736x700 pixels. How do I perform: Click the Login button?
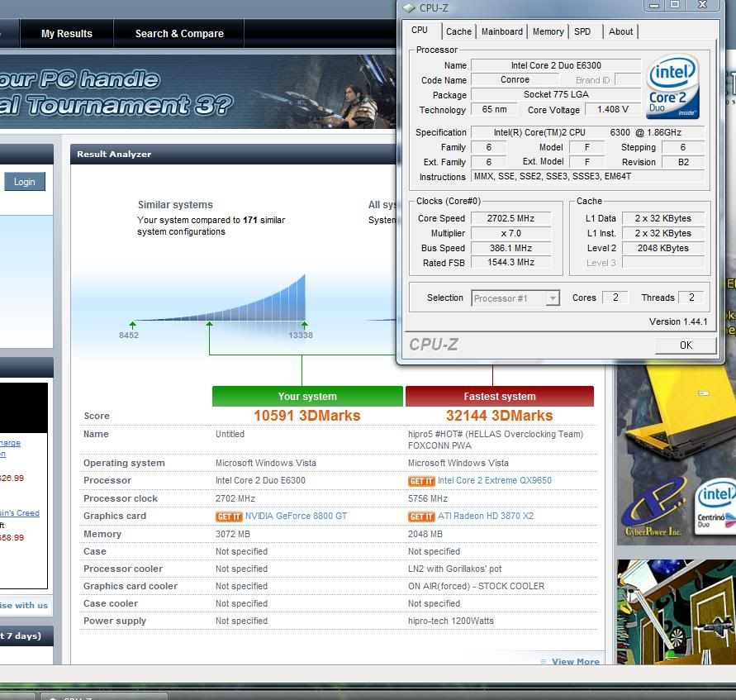[25, 182]
